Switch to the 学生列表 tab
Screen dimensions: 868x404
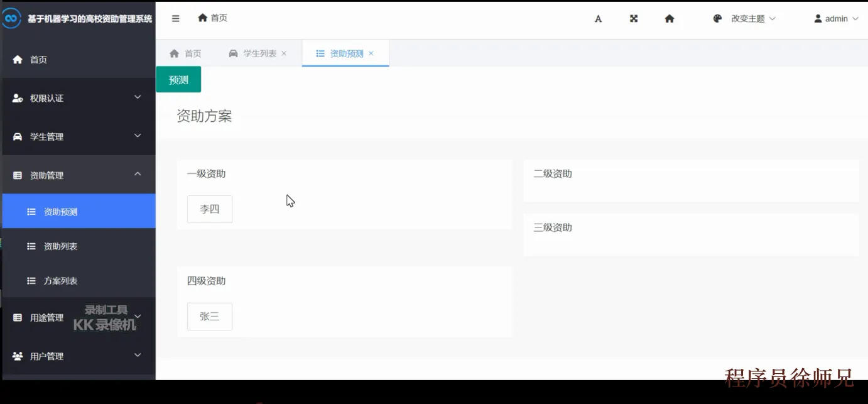click(258, 53)
